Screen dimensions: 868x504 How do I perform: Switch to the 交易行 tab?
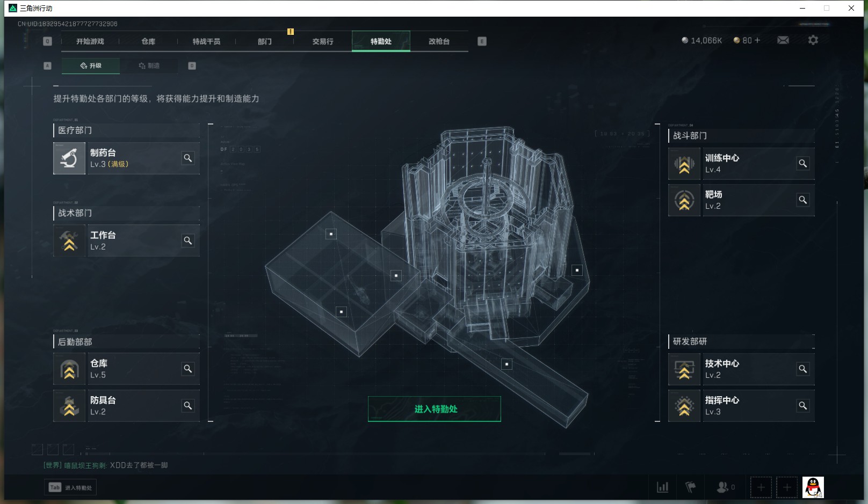[x=323, y=41]
